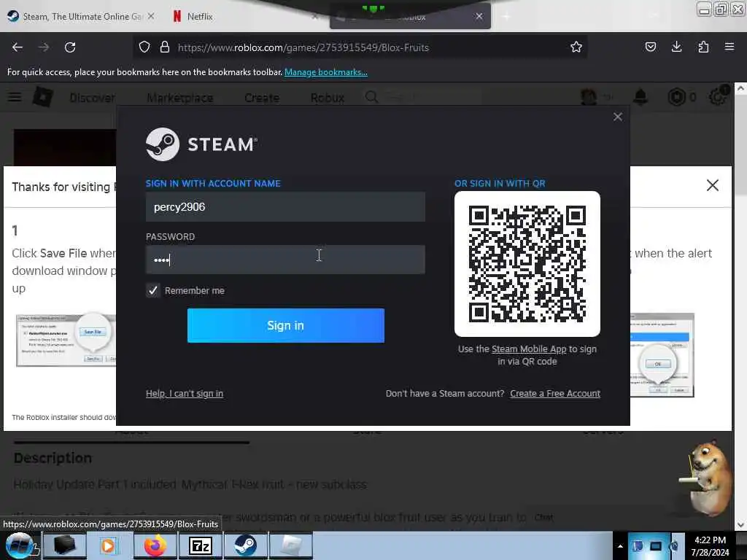Switch to the Netflix browser tab

(200, 16)
